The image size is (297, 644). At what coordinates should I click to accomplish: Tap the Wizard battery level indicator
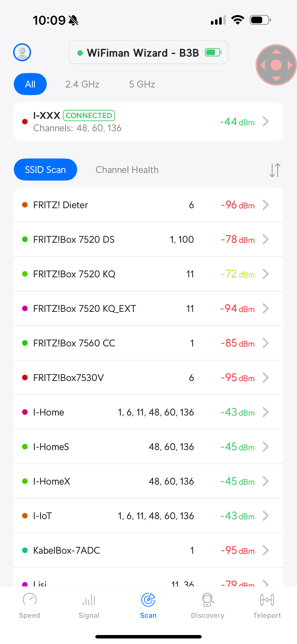[x=212, y=53]
